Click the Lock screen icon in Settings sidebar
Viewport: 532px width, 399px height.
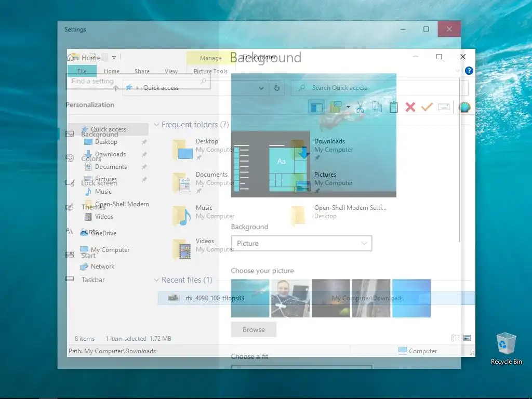pyautogui.click(x=70, y=183)
